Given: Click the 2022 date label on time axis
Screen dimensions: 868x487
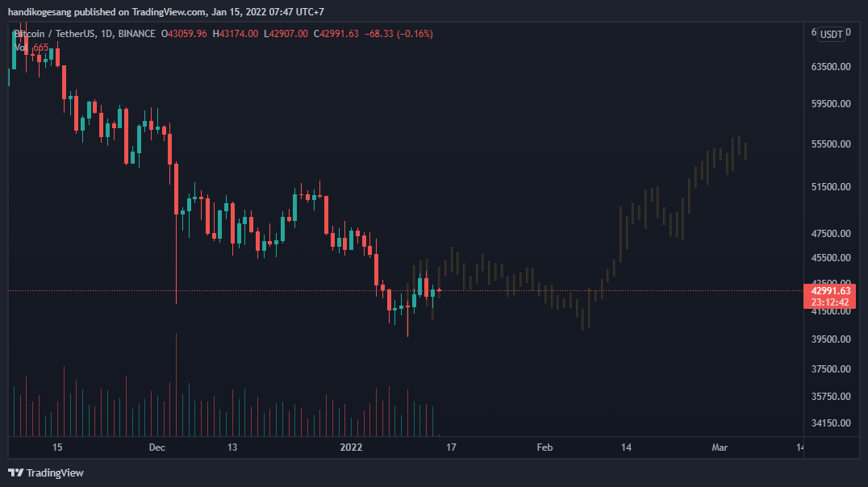Looking at the screenshot, I should pos(351,447).
